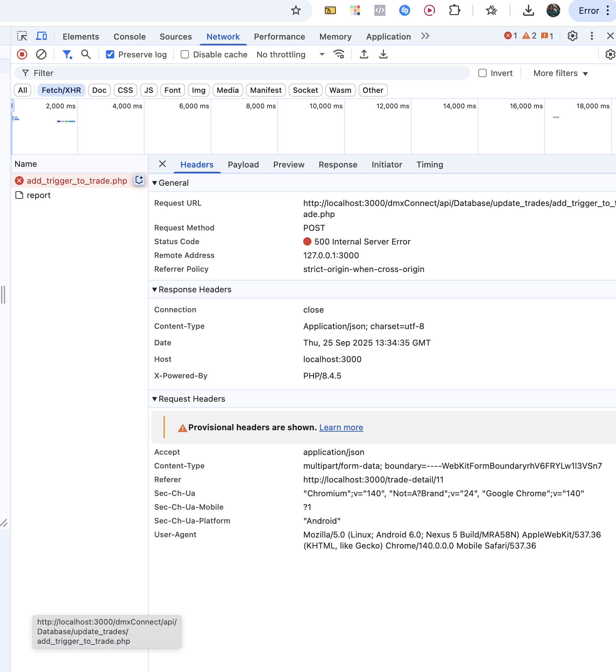This screenshot has height=672, width=616.
Task: Follow the Learn more link
Action: 341,427
